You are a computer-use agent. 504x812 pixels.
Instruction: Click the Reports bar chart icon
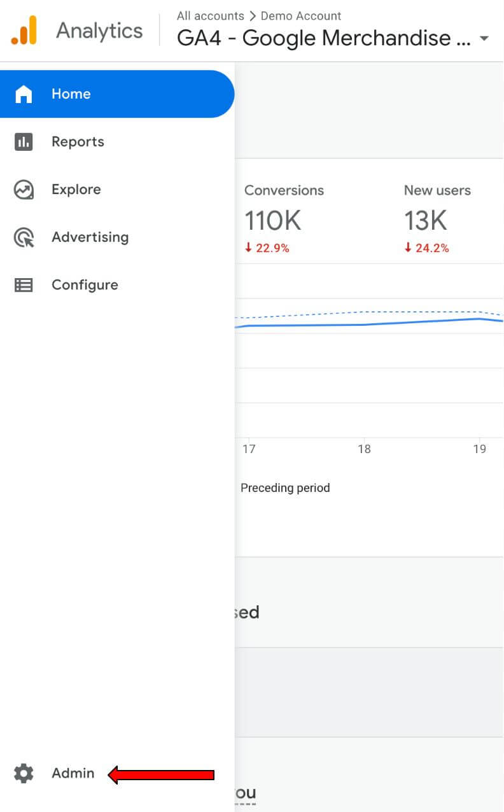tap(24, 142)
